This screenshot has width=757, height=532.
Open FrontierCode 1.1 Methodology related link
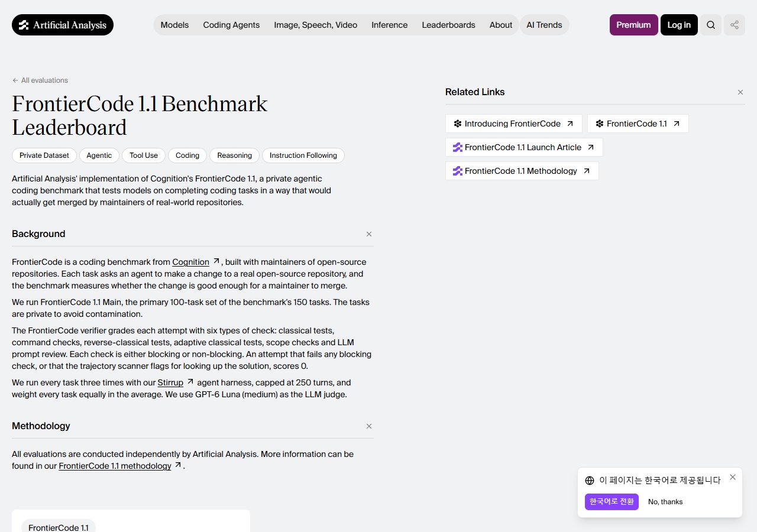click(x=522, y=171)
